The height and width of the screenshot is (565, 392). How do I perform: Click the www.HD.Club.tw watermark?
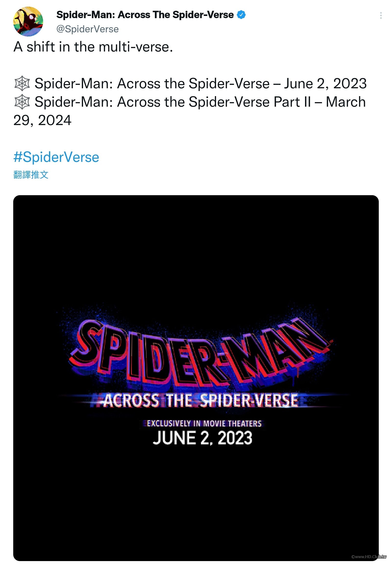(369, 557)
